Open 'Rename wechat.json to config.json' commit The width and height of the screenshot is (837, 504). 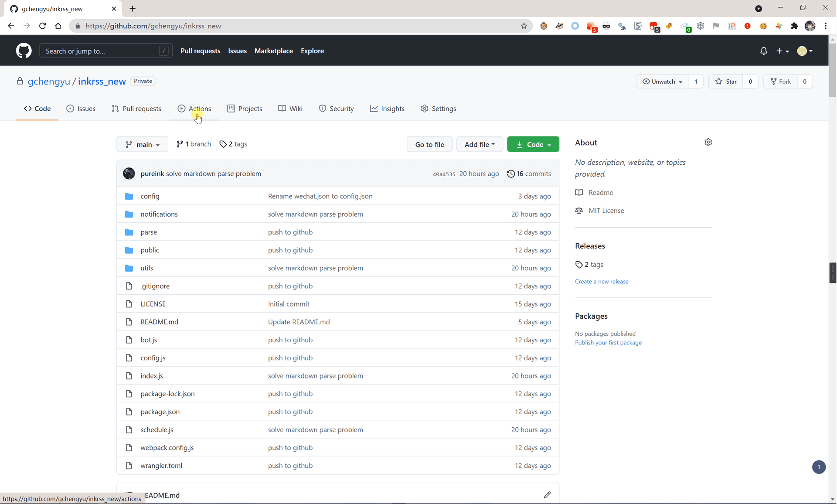coord(320,196)
